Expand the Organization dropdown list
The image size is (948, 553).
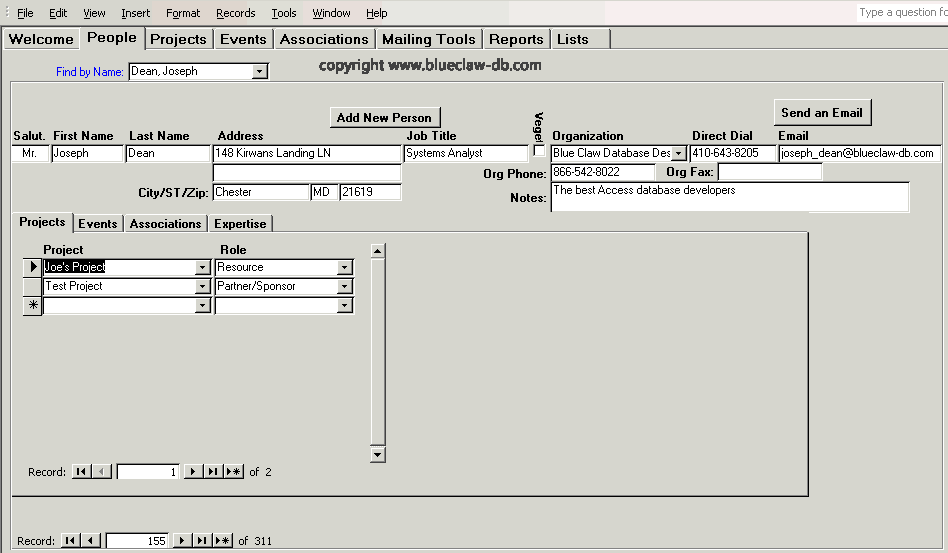tap(679, 154)
